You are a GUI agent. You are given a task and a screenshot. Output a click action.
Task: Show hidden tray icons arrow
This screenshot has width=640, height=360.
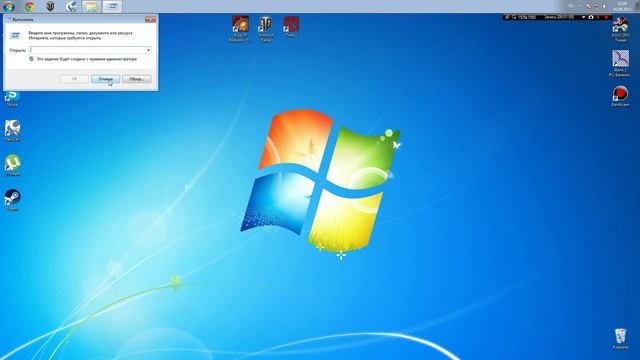(580, 6)
